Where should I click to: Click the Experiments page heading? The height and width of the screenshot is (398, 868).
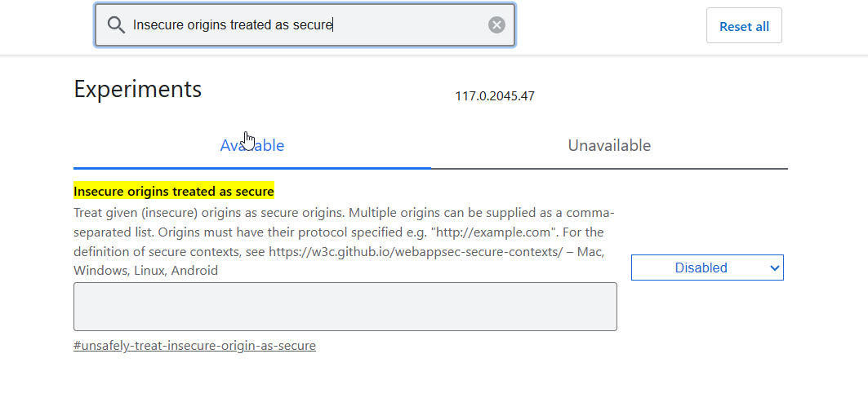137,89
